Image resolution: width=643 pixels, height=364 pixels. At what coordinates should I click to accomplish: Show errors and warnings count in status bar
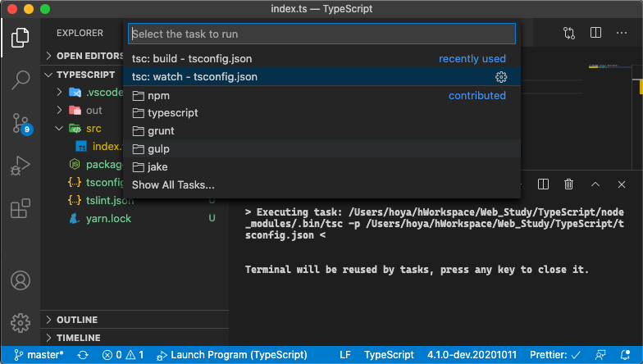pos(123,354)
